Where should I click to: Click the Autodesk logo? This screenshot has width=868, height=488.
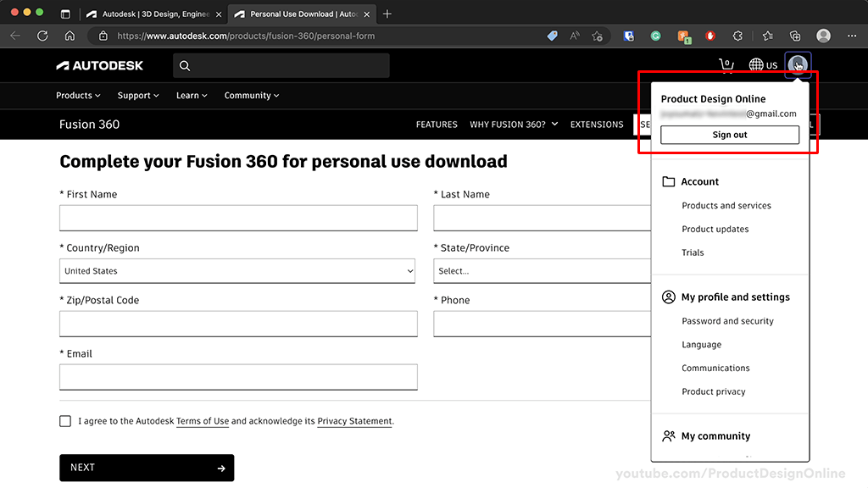pos(100,65)
